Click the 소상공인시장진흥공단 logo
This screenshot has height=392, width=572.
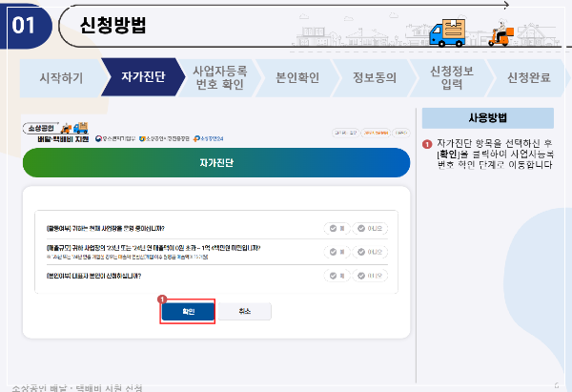click(165, 138)
